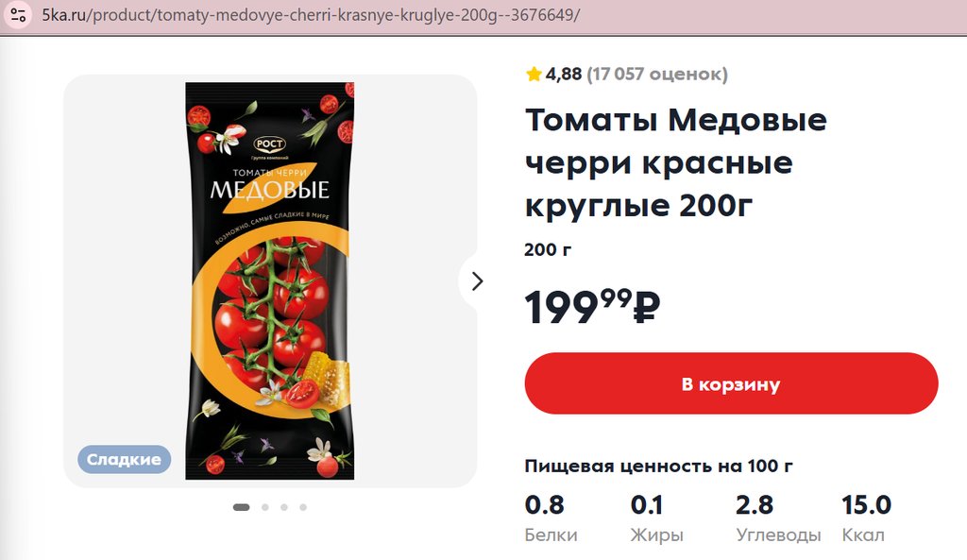Click the site settings icon in address bar
The width and height of the screenshot is (967, 560).
17,15
